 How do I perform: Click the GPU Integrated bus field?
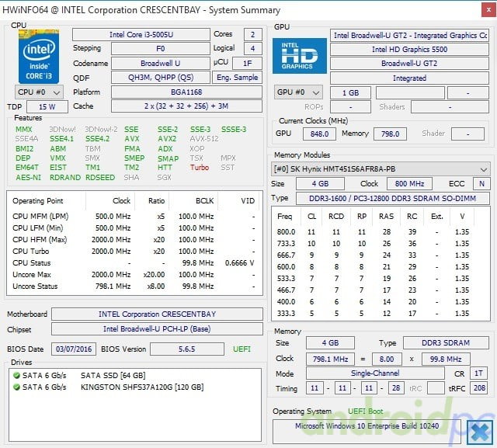pos(409,78)
